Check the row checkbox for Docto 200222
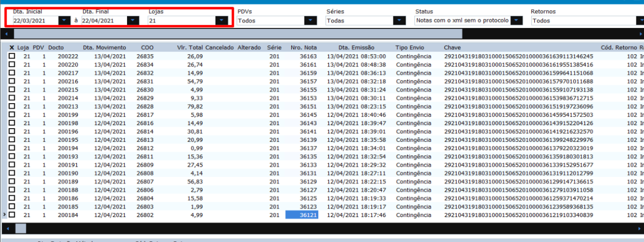The image size is (644, 242). pyautogui.click(x=12, y=56)
